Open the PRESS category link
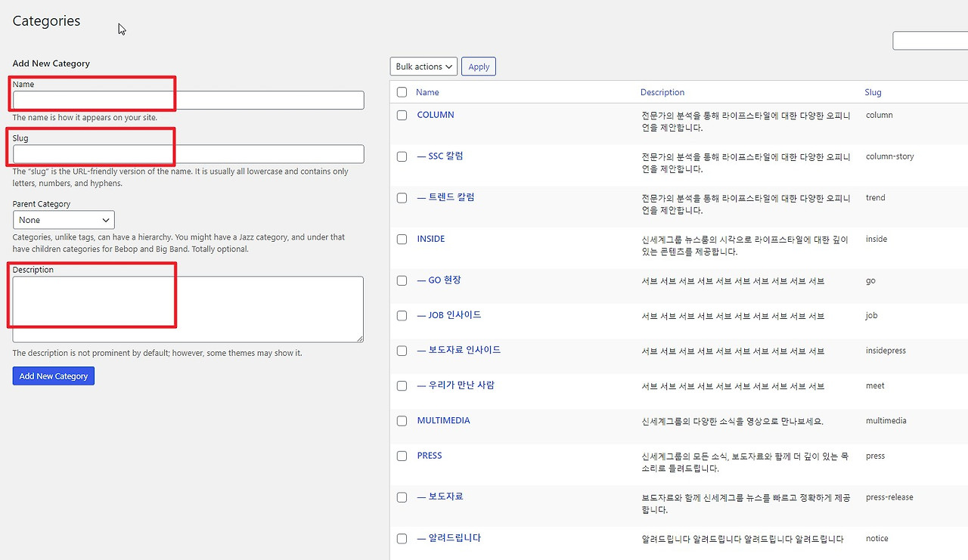This screenshot has width=968, height=560. [430, 456]
